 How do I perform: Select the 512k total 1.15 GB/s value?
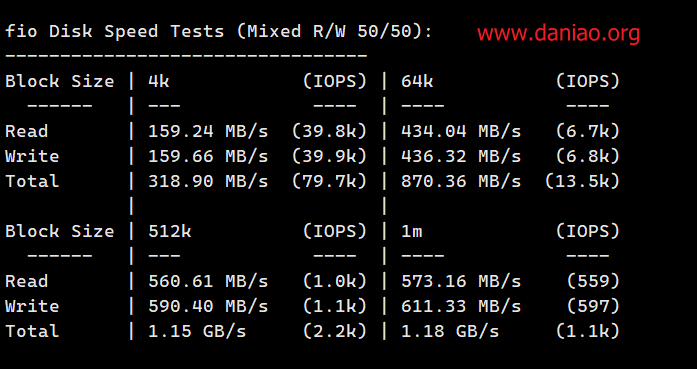197,331
